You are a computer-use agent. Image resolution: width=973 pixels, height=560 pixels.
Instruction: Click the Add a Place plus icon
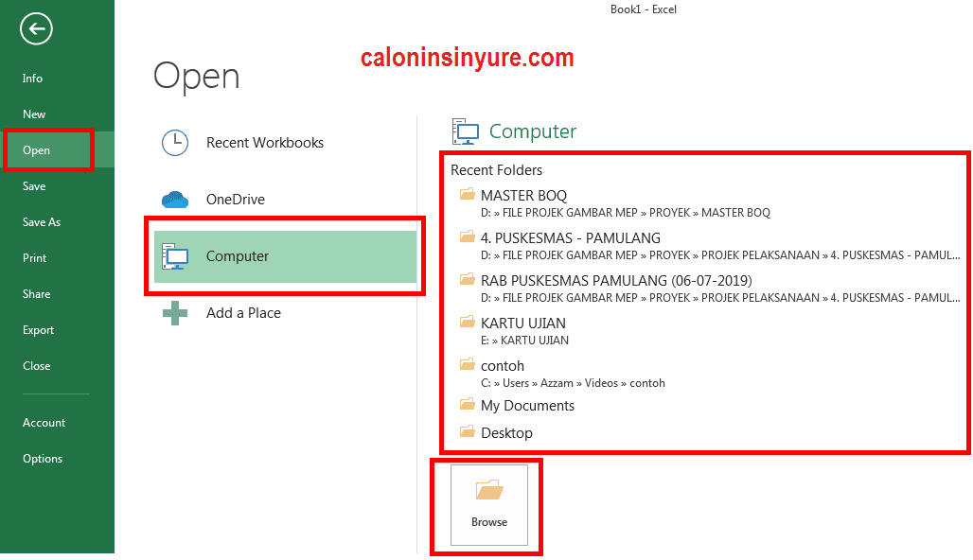[x=175, y=313]
